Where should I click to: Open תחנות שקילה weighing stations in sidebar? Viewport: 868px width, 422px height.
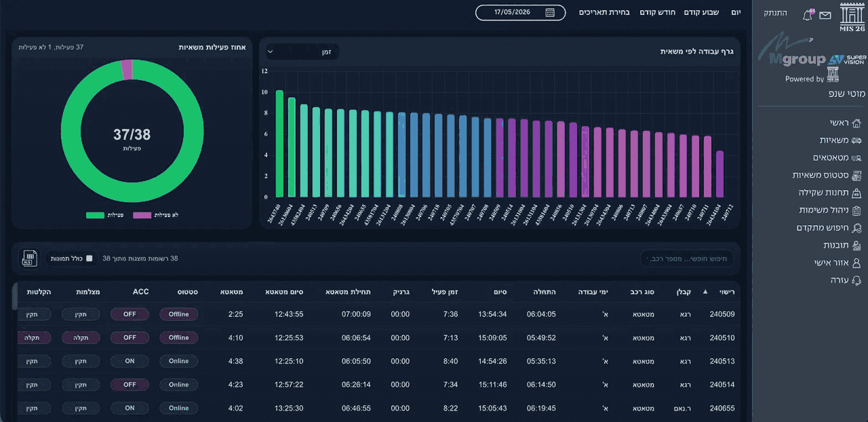[830, 193]
